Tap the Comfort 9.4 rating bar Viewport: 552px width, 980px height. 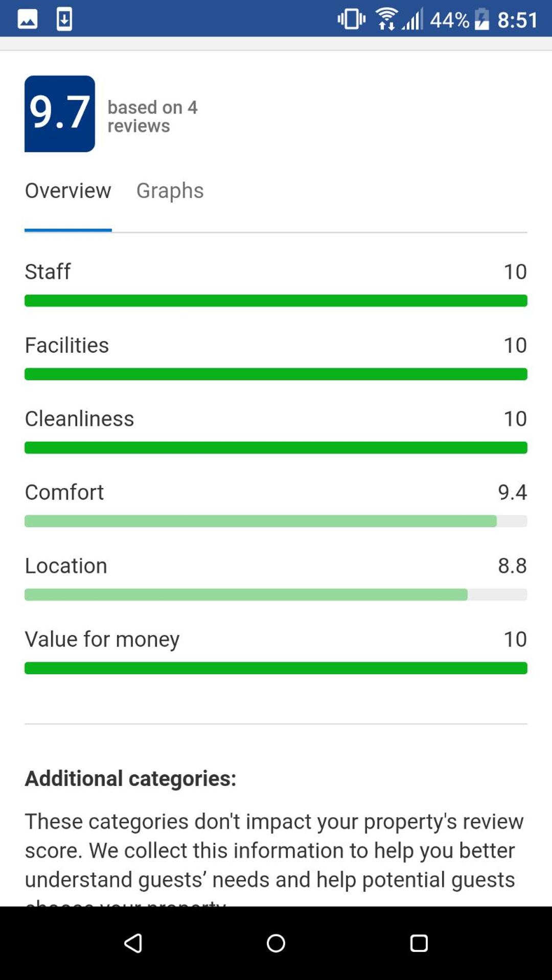276,521
